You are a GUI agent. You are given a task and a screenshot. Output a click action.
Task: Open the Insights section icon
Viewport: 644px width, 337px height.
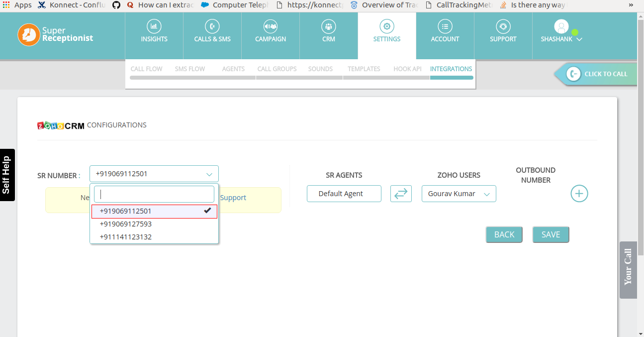click(154, 26)
